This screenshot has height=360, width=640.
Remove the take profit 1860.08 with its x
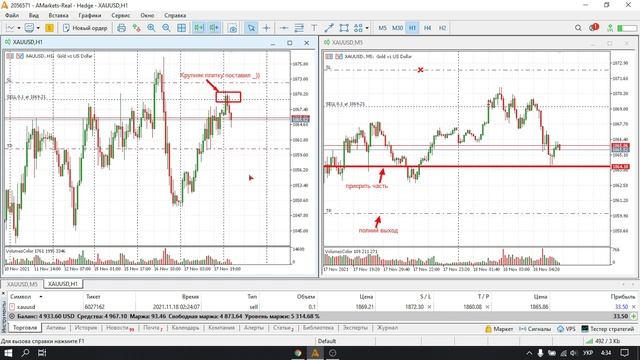click(487, 307)
